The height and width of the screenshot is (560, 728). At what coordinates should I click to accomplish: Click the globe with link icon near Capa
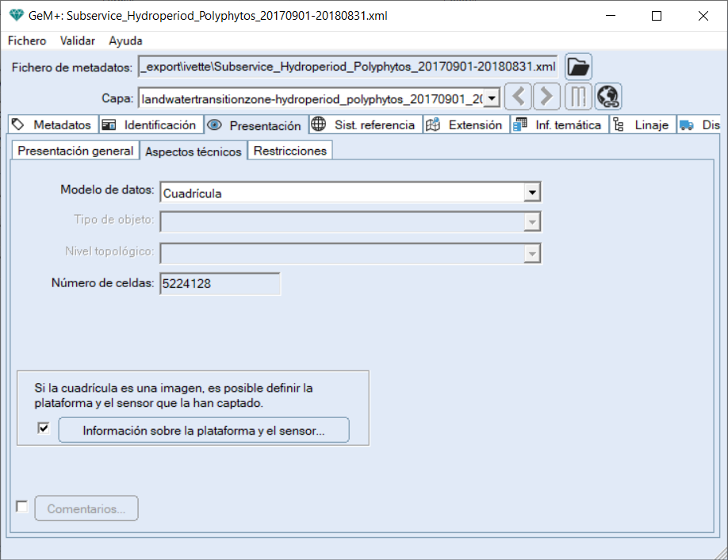pyautogui.click(x=607, y=96)
